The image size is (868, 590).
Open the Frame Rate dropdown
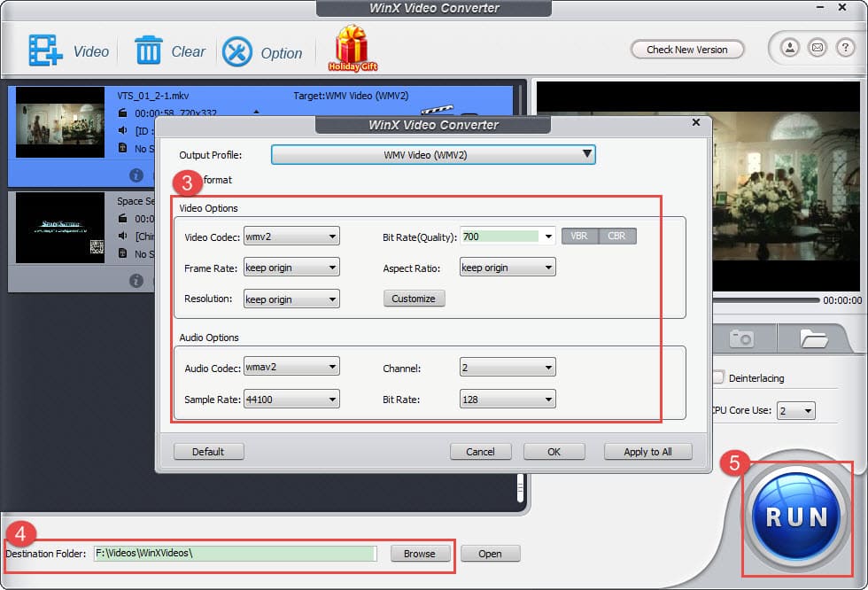pyautogui.click(x=291, y=268)
